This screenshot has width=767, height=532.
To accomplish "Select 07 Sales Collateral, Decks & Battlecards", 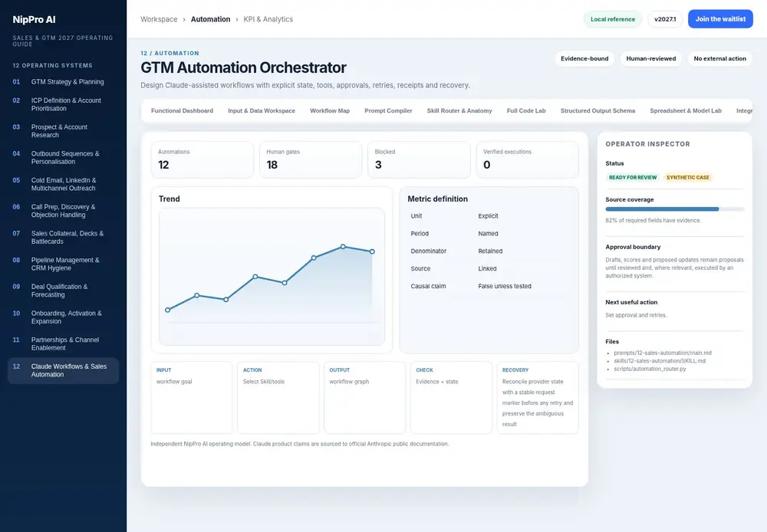I will tap(63, 237).
